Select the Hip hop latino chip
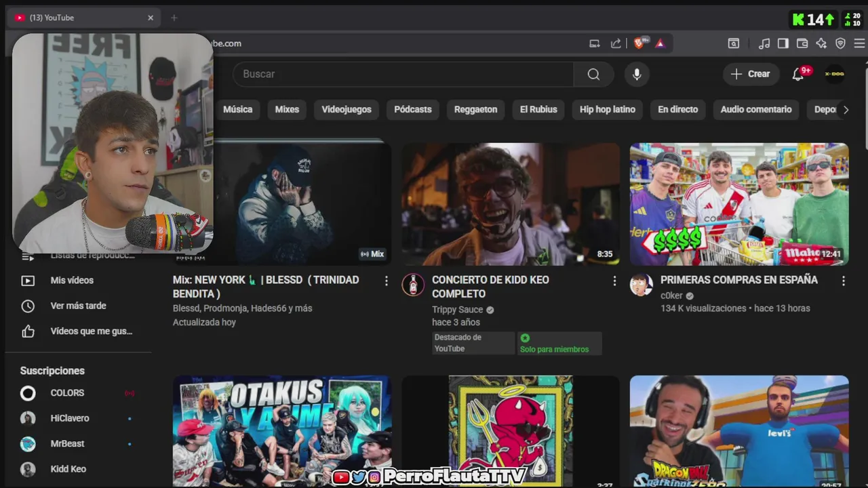 pyautogui.click(x=608, y=109)
